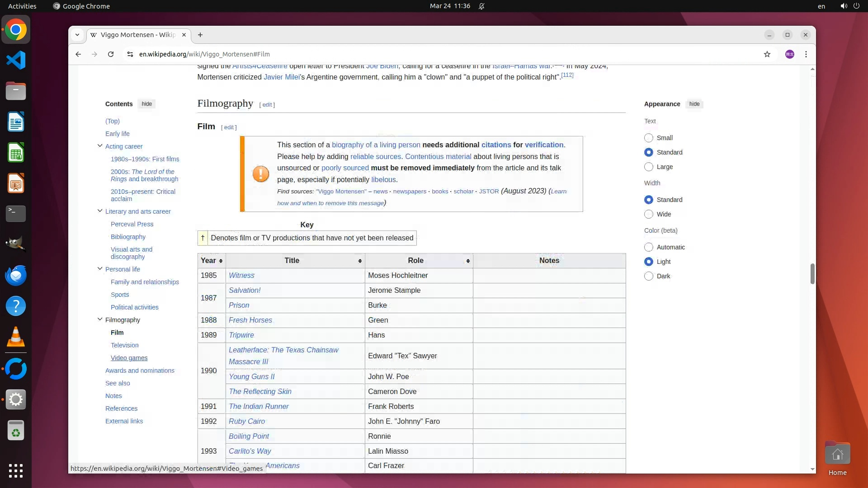Jump to the Television contents entry

click(124, 345)
